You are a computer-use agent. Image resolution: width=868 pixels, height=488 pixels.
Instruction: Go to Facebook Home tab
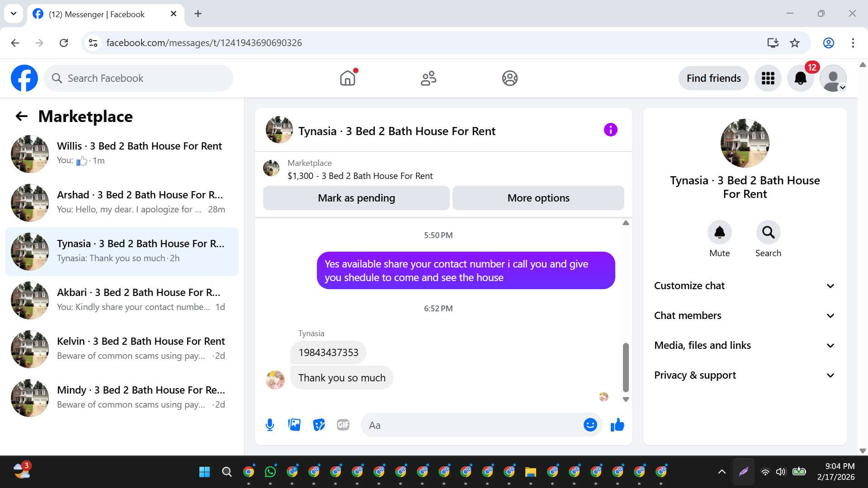(347, 79)
